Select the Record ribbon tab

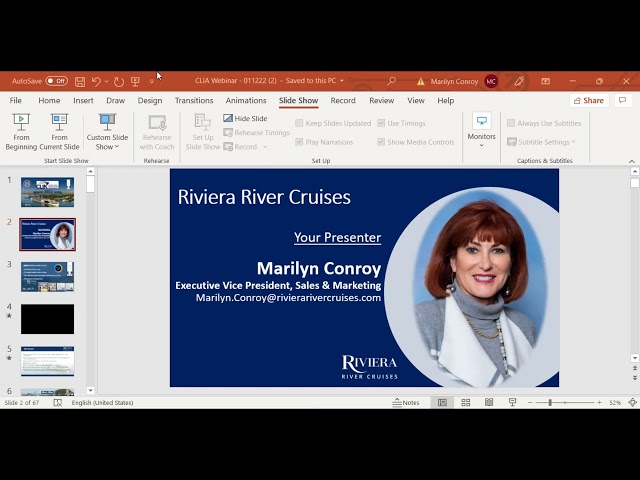[343, 100]
